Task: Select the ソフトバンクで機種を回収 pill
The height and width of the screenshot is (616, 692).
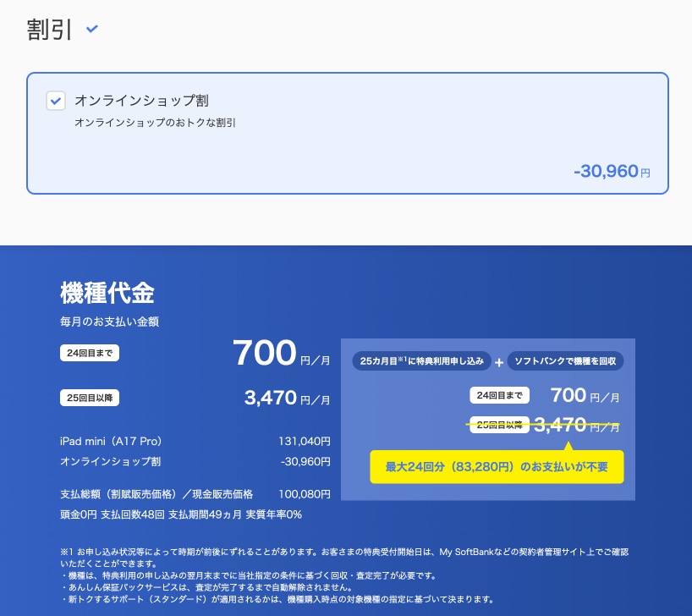Action: tap(566, 361)
